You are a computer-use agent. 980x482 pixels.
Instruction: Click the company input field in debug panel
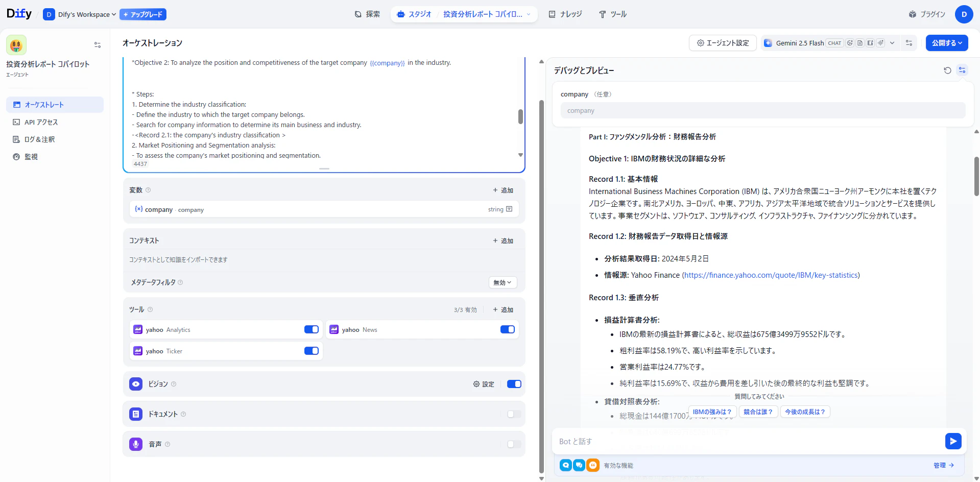[763, 110]
